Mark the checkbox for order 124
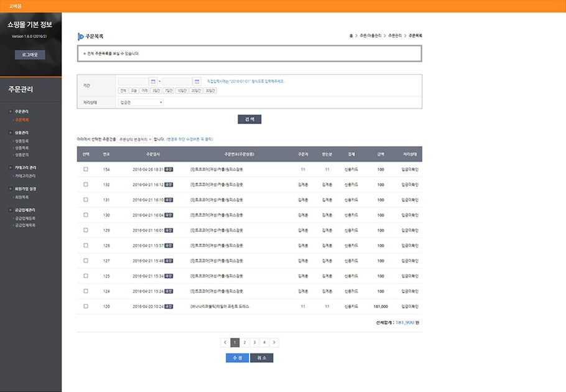Viewport: 566px width, 392px height. (86, 291)
